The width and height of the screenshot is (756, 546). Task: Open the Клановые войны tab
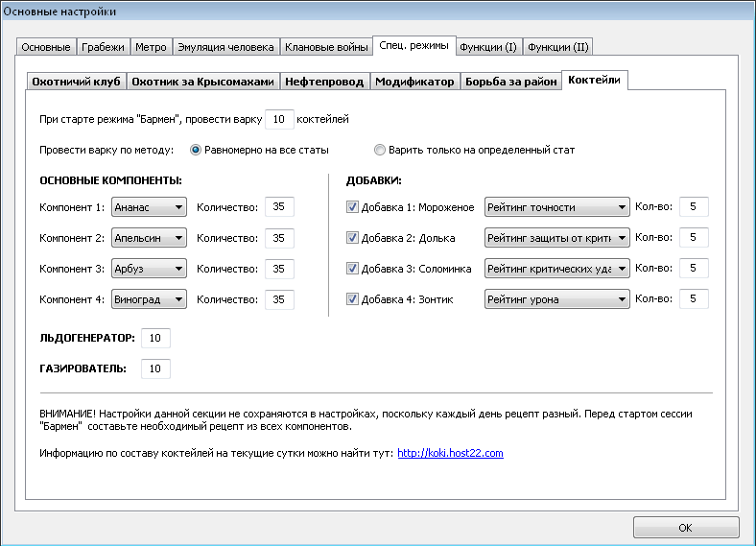pyautogui.click(x=326, y=47)
